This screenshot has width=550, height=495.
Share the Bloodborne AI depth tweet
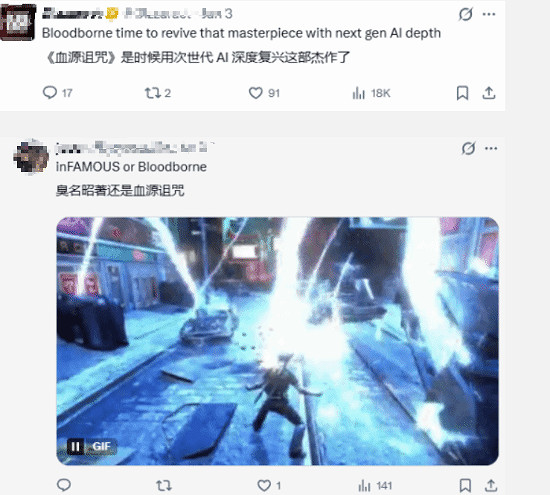pos(489,93)
